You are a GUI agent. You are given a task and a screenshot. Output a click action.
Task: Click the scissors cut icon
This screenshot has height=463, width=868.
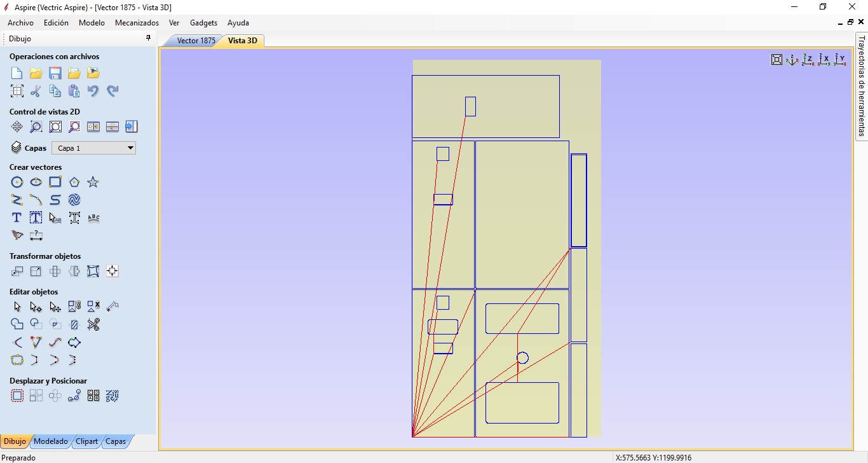pyautogui.click(x=36, y=91)
